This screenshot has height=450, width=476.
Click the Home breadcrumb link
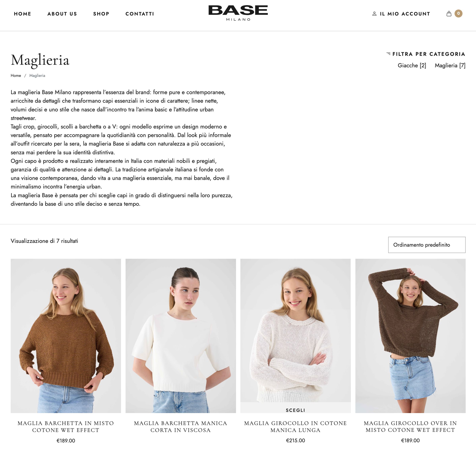pyautogui.click(x=16, y=75)
